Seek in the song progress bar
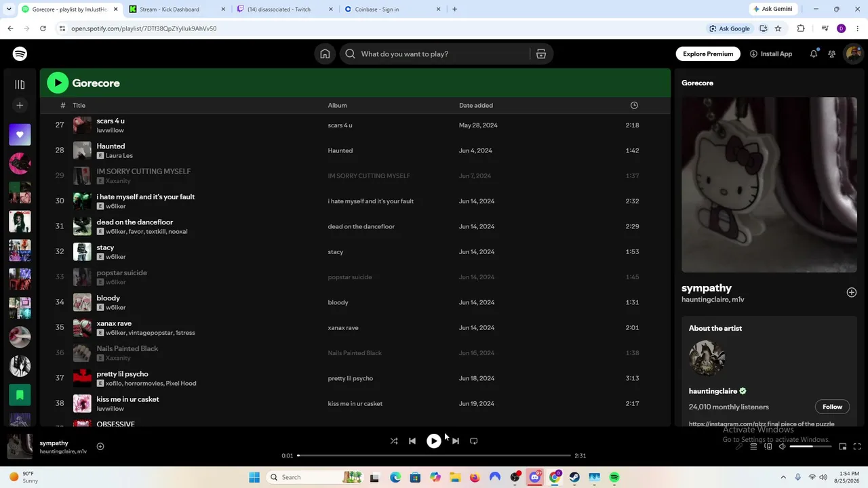The height and width of the screenshot is (488, 868). [434, 455]
